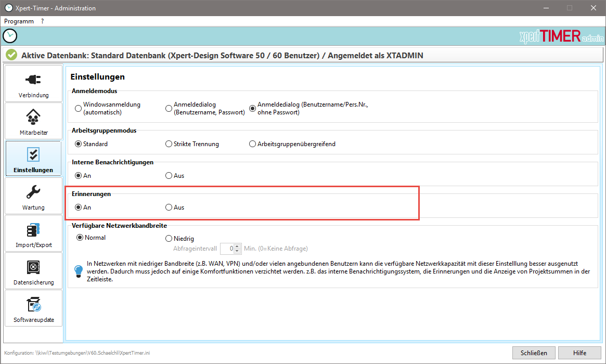This screenshot has height=364, width=606.
Task: Click the clock icon in the toolbar
Action: (x=10, y=36)
